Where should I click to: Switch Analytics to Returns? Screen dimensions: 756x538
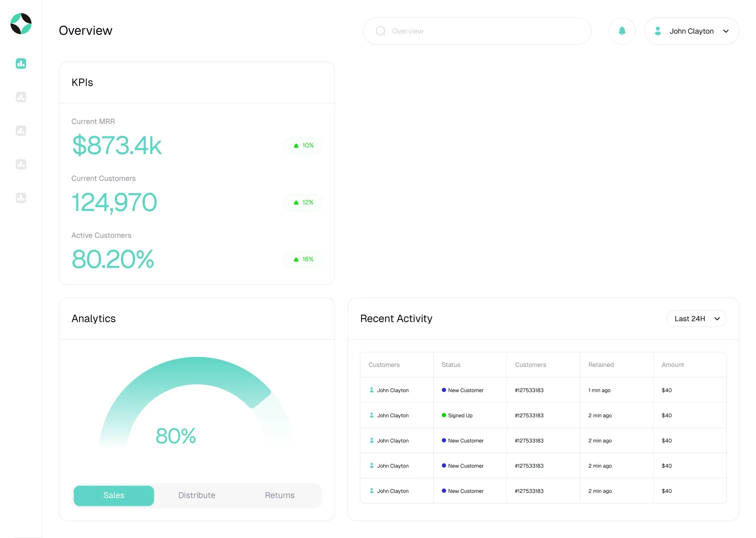(280, 496)
